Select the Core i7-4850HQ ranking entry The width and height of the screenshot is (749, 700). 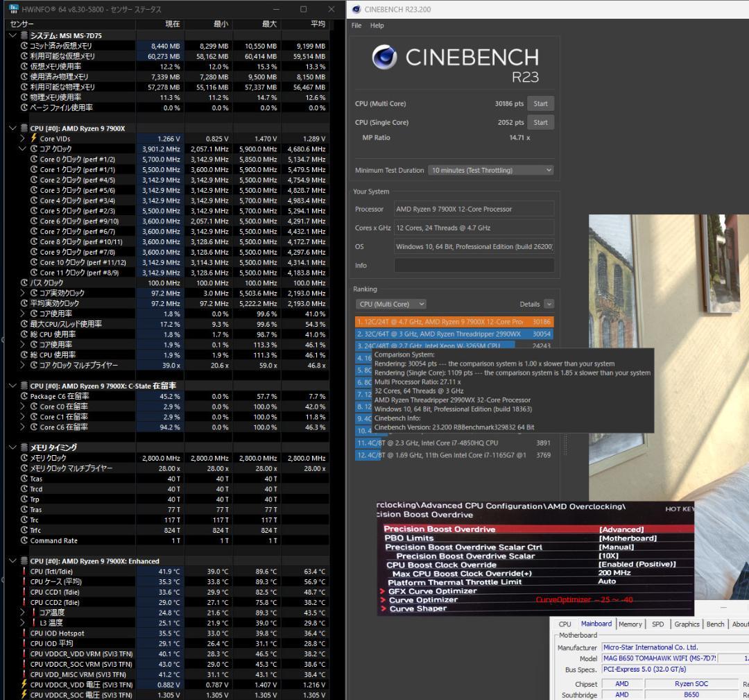(454, 443)
